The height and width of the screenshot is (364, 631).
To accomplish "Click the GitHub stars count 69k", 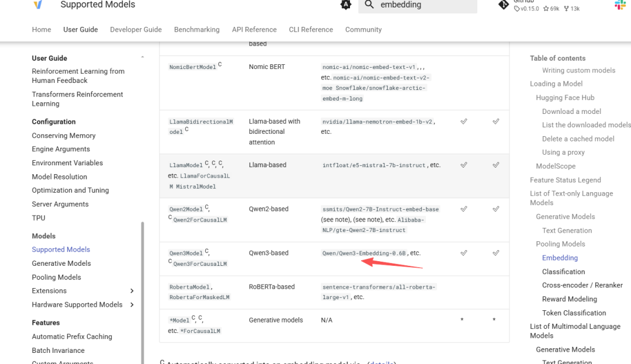I will tap(552, 8).
